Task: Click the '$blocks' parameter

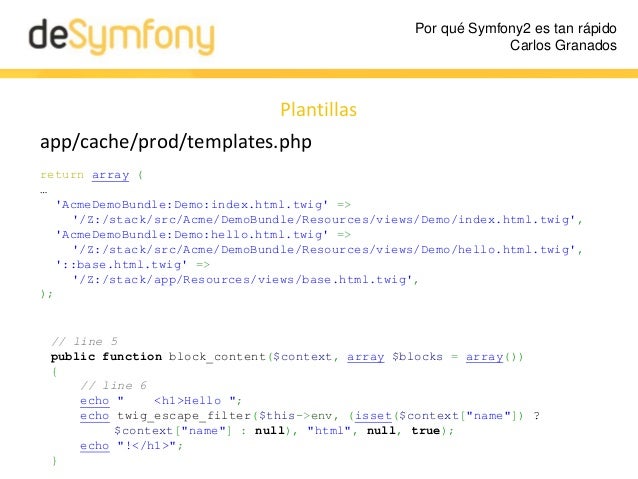Action: (417, 357)
